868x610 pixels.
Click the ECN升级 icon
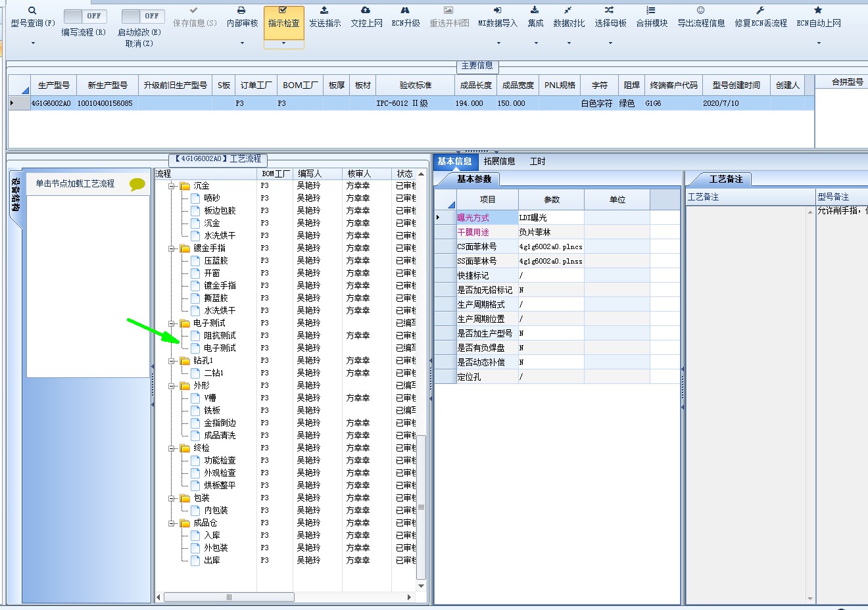pyautogui.click(x=405, y=11)
